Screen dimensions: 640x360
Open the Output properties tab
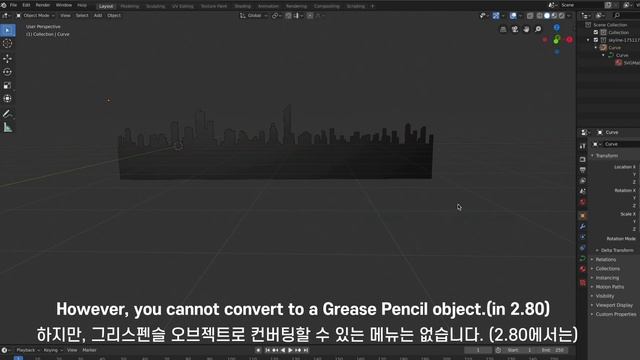(582, 170)
